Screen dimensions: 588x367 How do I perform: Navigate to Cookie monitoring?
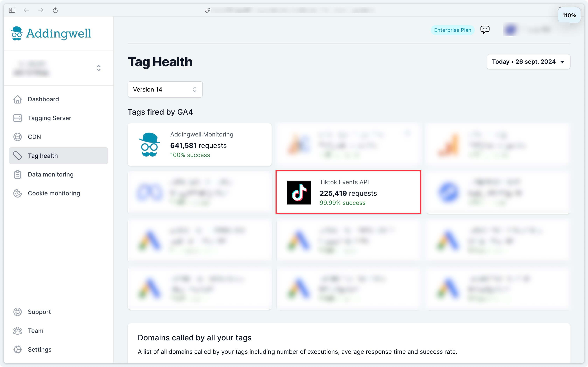click(54, 193)
